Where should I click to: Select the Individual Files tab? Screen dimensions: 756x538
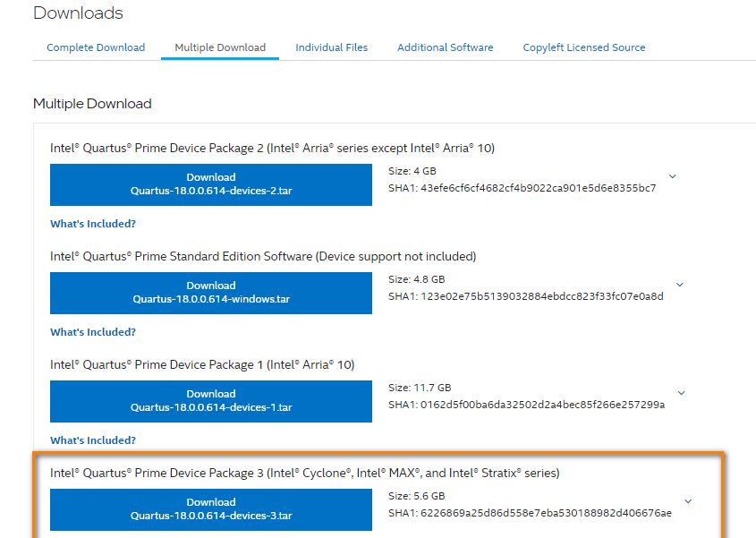tap(331, 47)
